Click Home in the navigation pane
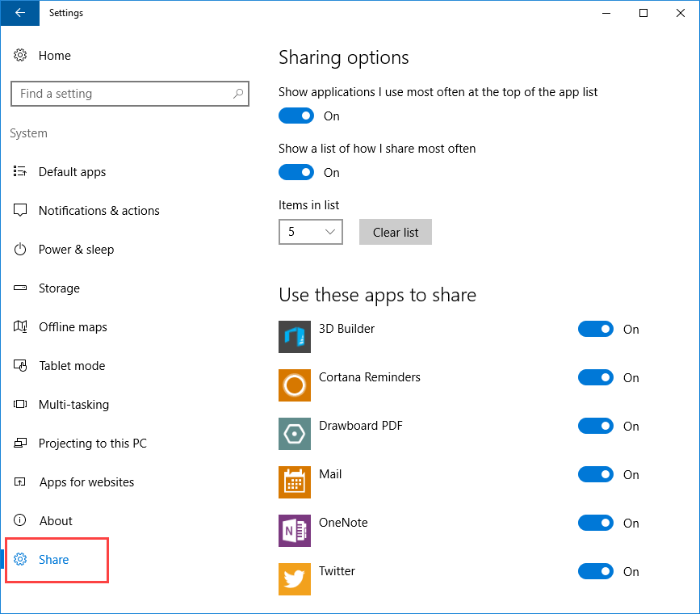 (x=53, y=55)
